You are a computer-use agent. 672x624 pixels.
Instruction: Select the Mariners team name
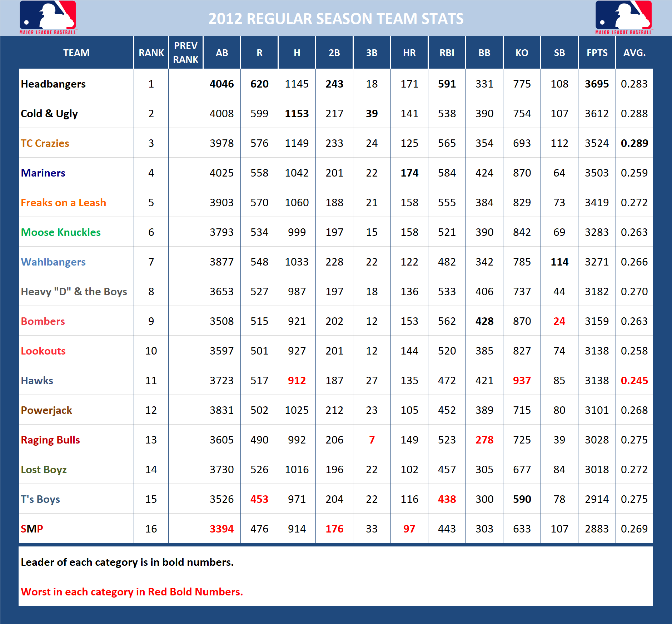click(43, 173)
